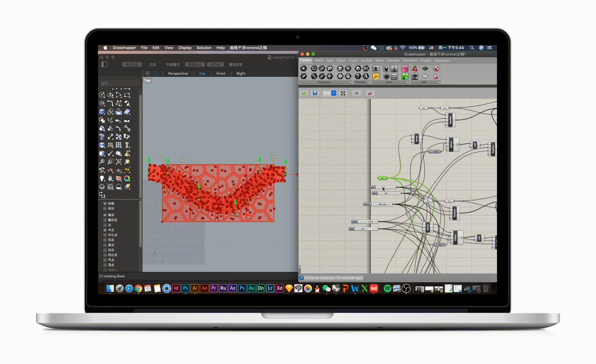The width and height of the screenshot is (596, 364).
Task: Select the arrow Vector parameter icon
Action: pyautogui.click(x=303, y=77)
